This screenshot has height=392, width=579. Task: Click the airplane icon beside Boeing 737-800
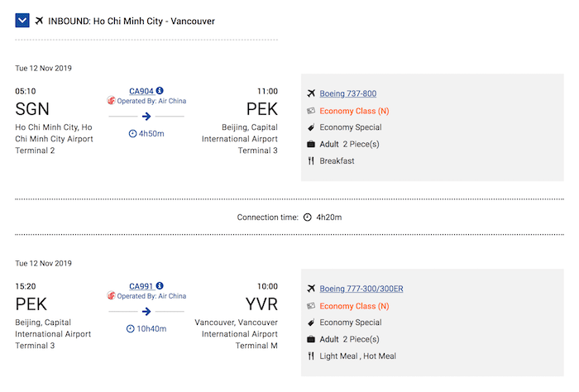pos(311,93)
